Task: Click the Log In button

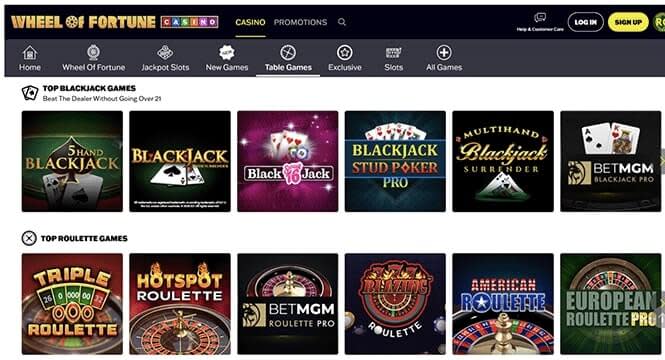Action: tap(585, 22)
